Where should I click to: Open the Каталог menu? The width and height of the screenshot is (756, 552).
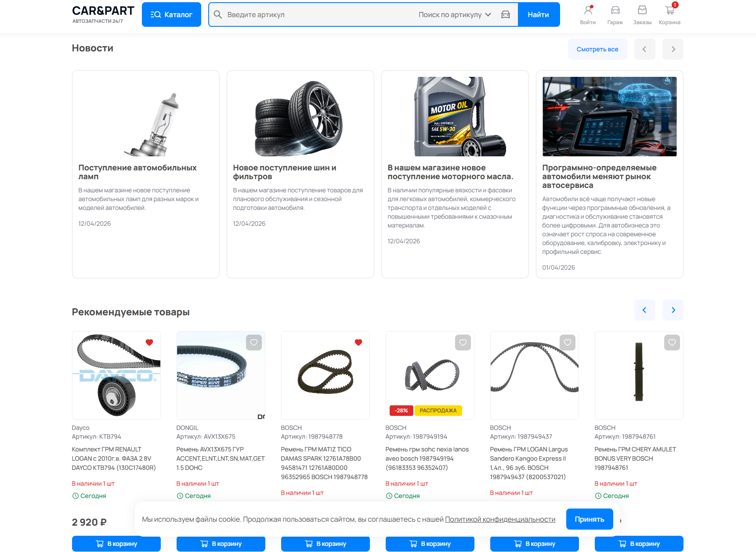click(x=171, y=14)
